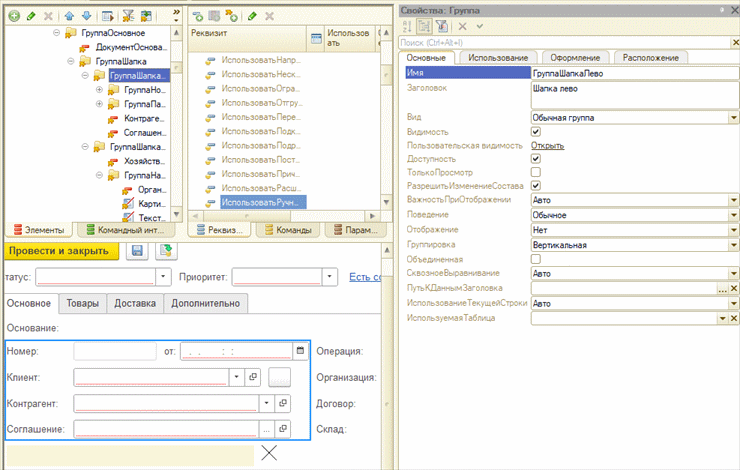Expand ГруппаНо... tree node
This screenshot has width=740, height=470.
99,89
